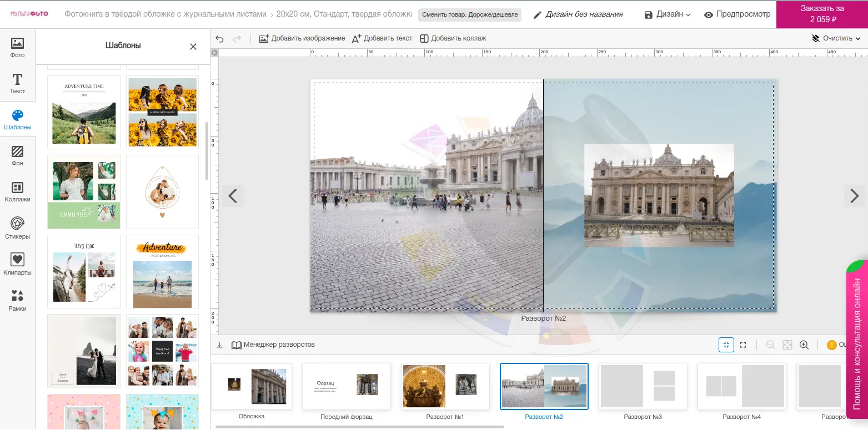
Task: Toggle fullscreen view mode
Action: (x=743, y=345)
